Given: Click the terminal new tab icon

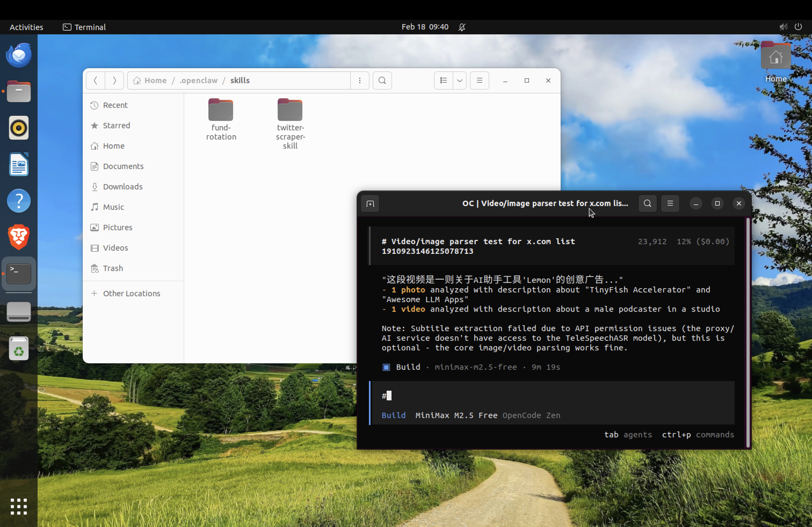Looking at the screenshot, I should (x=370, y=203).
